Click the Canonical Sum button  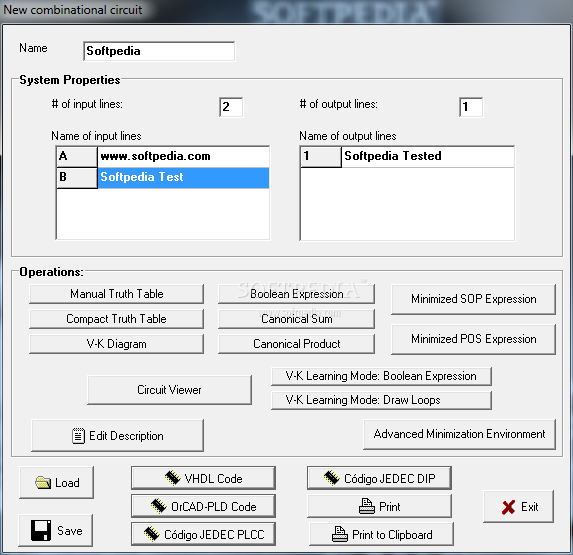click(296, 319)
